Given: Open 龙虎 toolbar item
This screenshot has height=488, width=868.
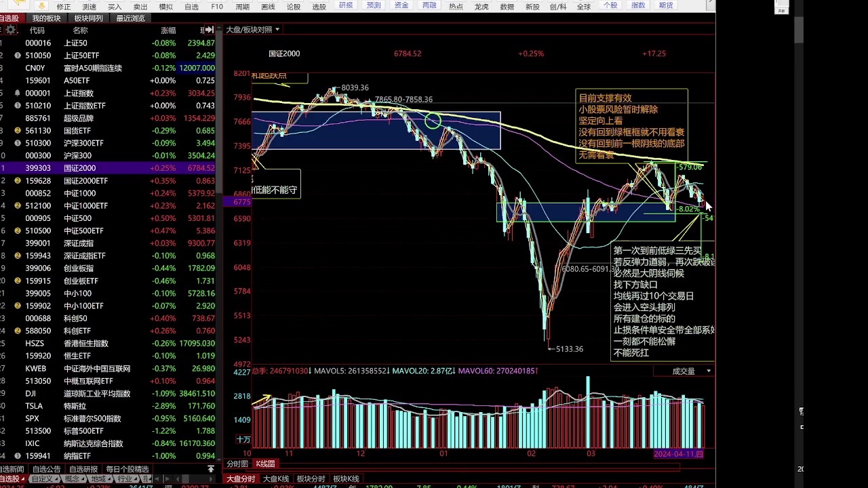Looking at the screenshot, I should click(x=481, y=7).
